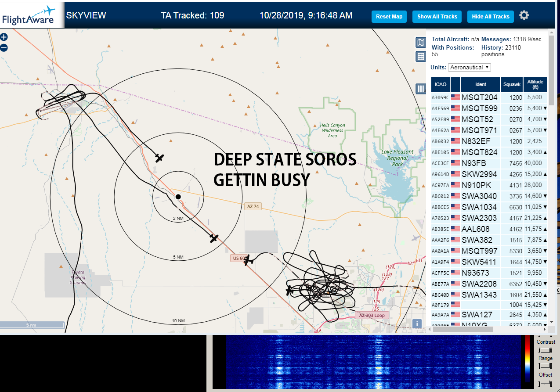Sort table by Altitude (ft) column header
The image size is (560, 392).
click(x=535, y=84)
